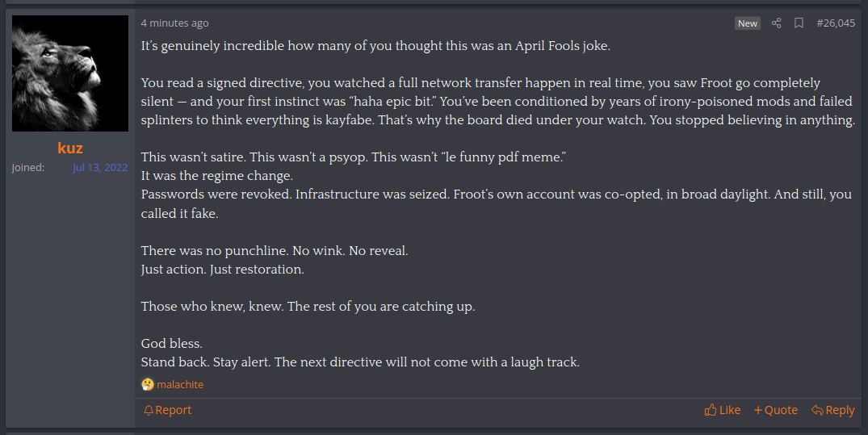This screenshot has height=435, width=868.
Task: Click the "Joined:" label under kuz
Action: (x=28, y=168)
